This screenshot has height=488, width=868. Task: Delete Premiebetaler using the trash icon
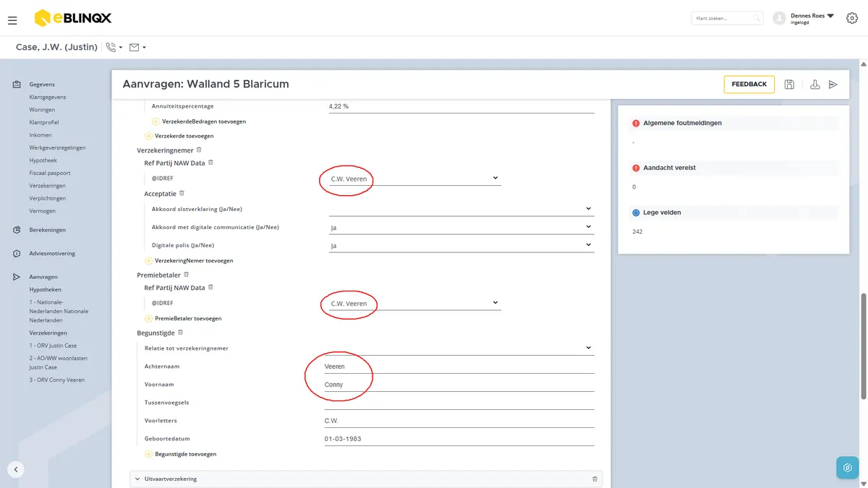click(186, 275)
